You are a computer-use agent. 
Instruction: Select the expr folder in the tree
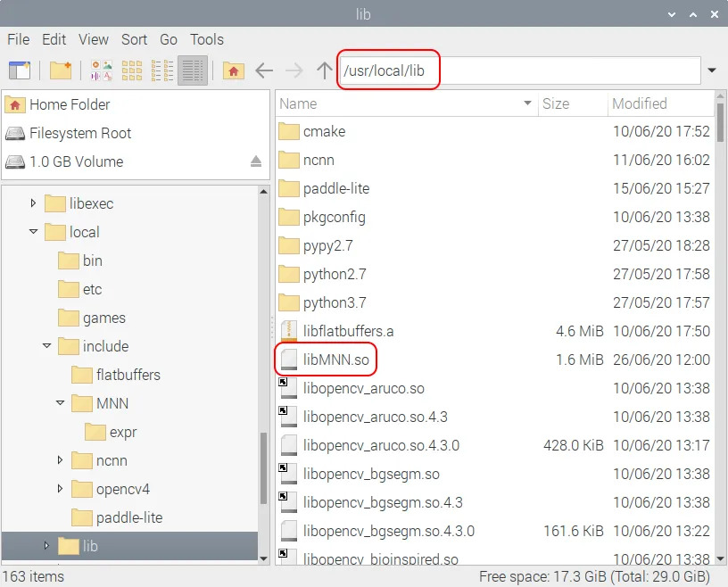111,433
